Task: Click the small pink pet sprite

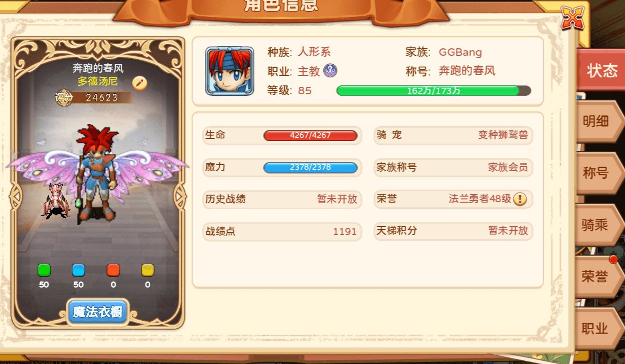Action: 56,201
